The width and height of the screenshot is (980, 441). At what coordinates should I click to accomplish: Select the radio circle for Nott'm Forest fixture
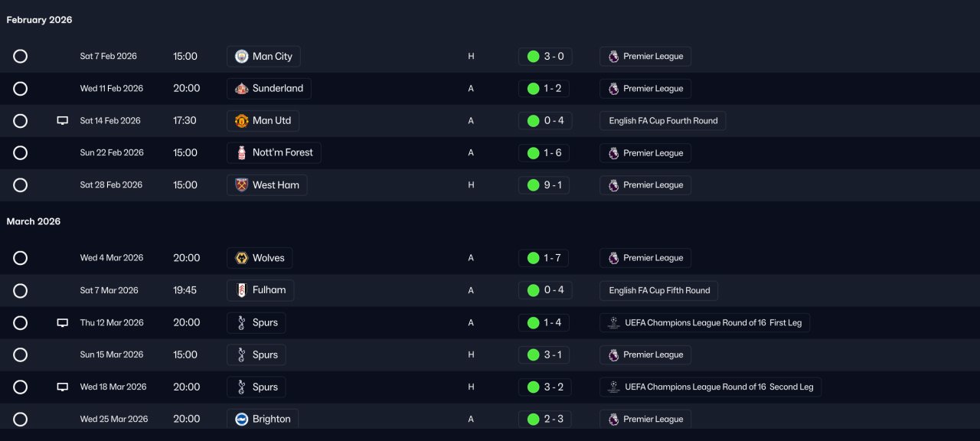click(x=21, y=153)
